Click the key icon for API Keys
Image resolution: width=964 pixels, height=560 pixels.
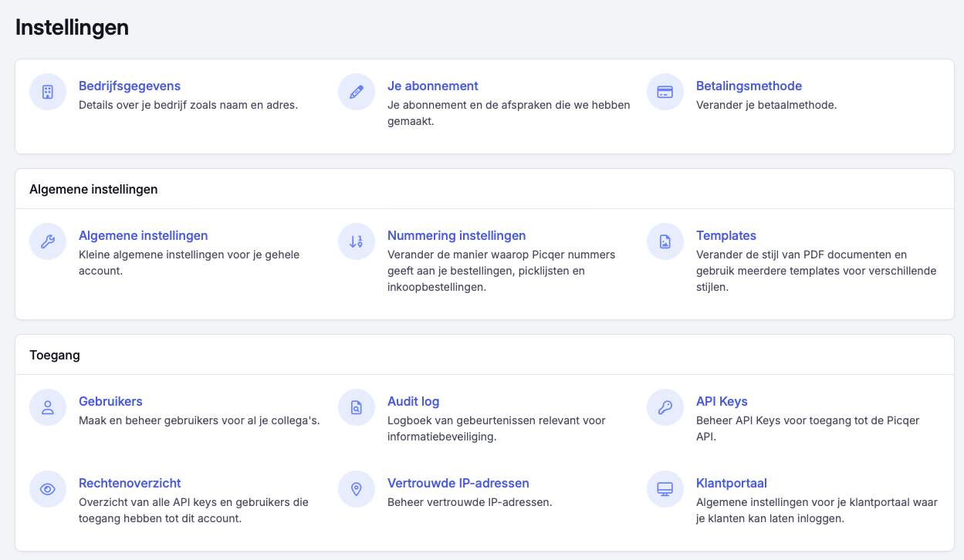click(665, 407)
